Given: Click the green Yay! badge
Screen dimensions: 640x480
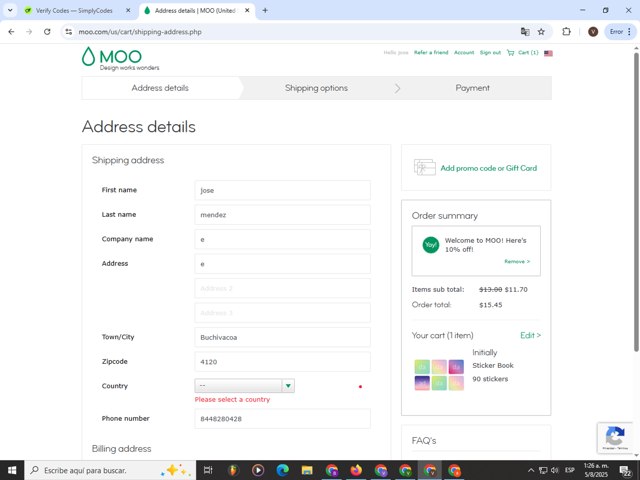Looking at the screenshot, I should (430, 245).
